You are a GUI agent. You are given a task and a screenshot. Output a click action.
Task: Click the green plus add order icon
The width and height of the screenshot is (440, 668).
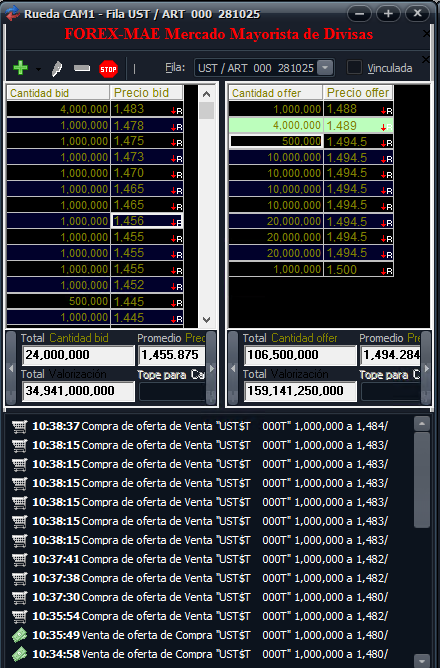click(x=20, y=68)
